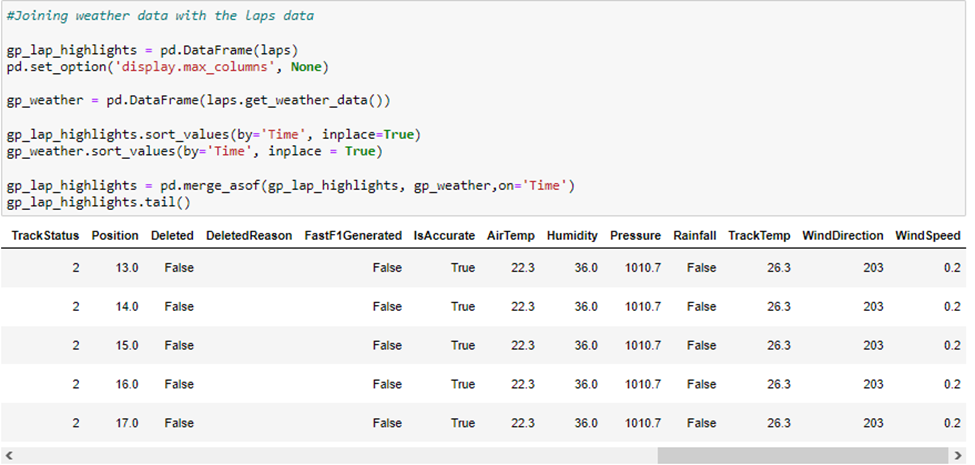Select the WindDirection column header
Viewport: 975px width, 465px height.
tap(843, 236)
